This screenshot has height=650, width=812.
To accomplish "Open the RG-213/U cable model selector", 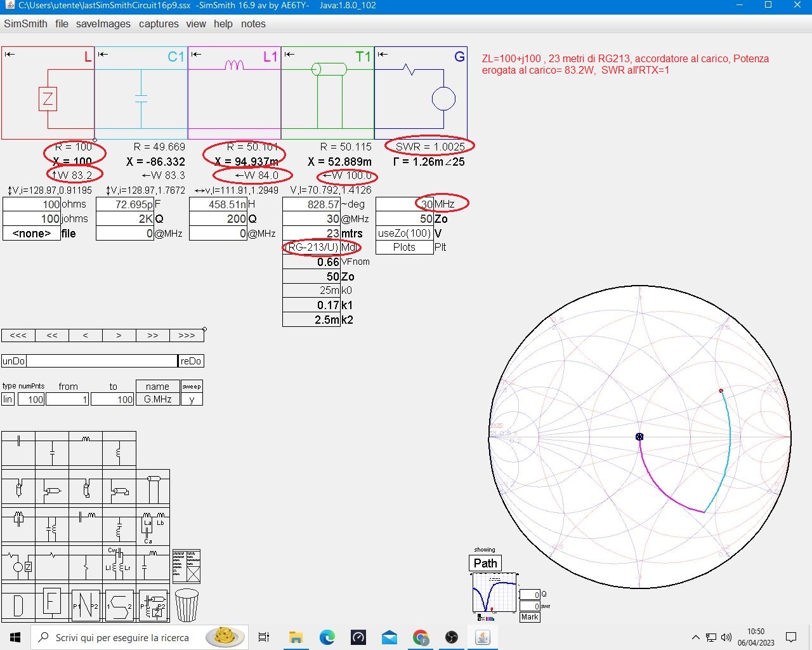I will coord(311,247).
